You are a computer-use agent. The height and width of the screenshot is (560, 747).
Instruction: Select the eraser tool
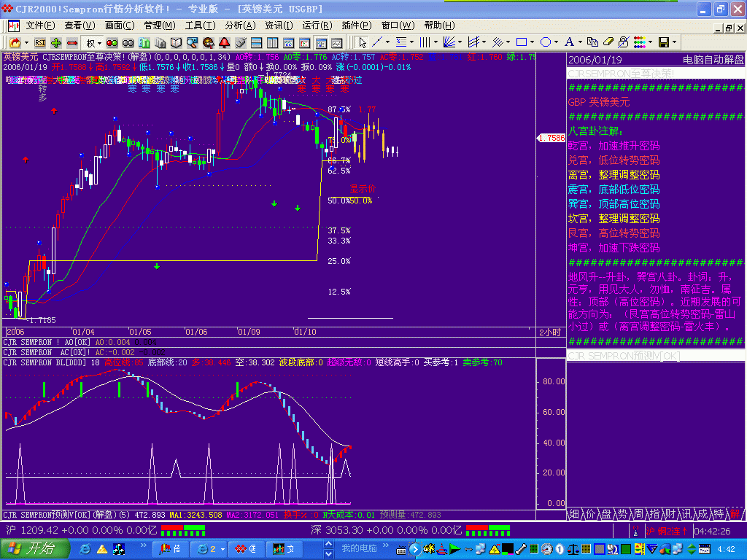point(608,42)
